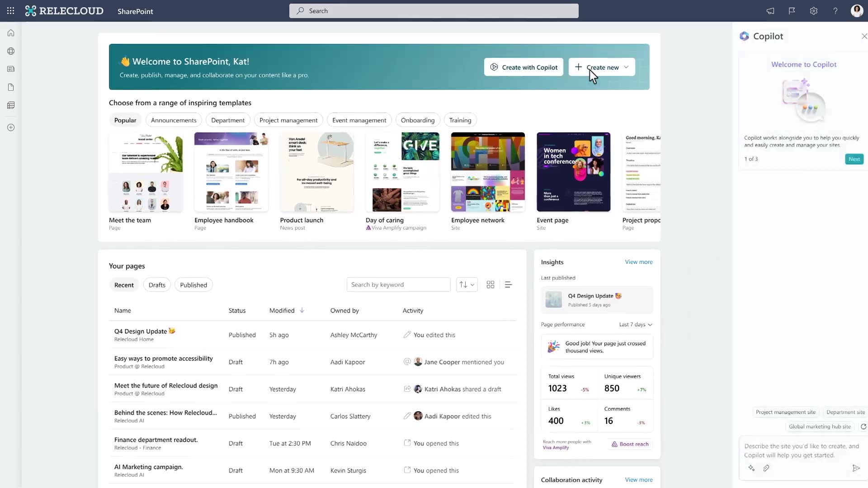868x488 pixels.
Task: Click the plus circle icon in sidebar
Action: 11,127
